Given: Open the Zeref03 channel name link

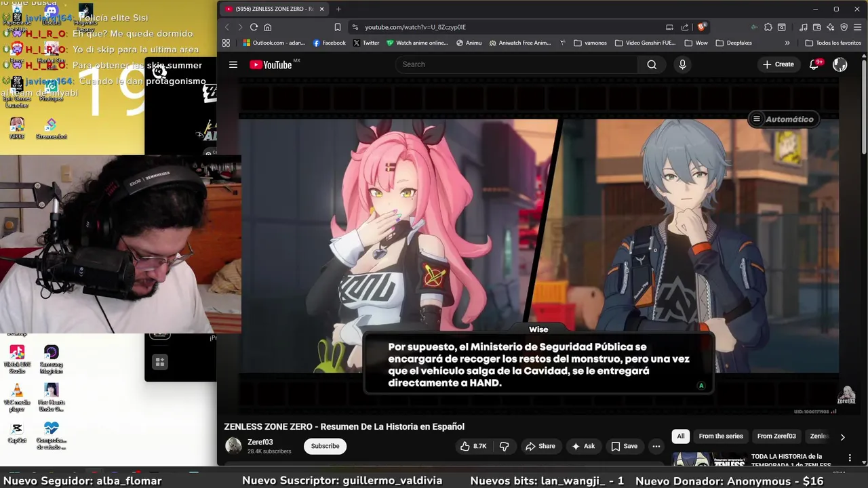Looking at the screenshot, I should click(x=260, y=442).
